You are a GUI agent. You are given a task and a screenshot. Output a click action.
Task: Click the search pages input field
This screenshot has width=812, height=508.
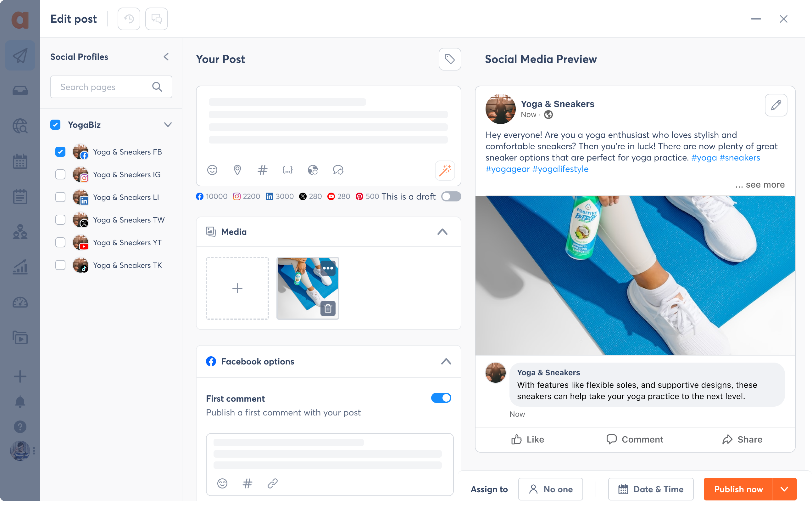(112, 87)
